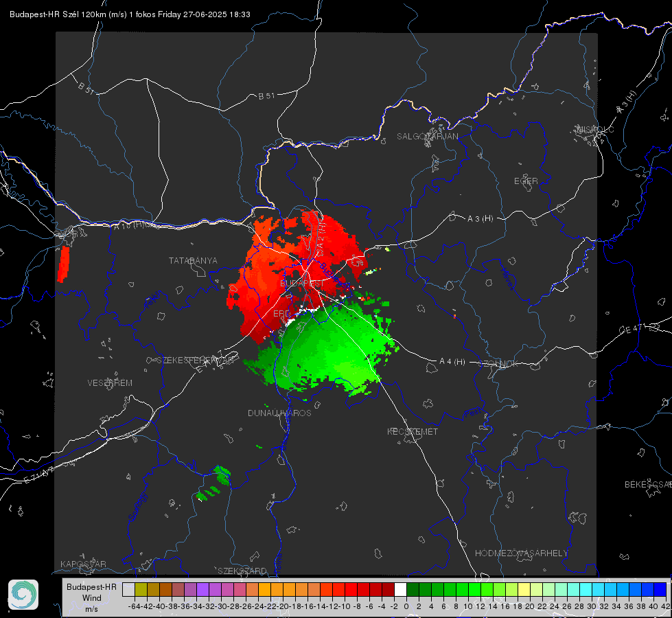Select the SALGOTARJAN city label
Image resolution: width=672 pixels, height=618 pixels.
click(427, 137)
